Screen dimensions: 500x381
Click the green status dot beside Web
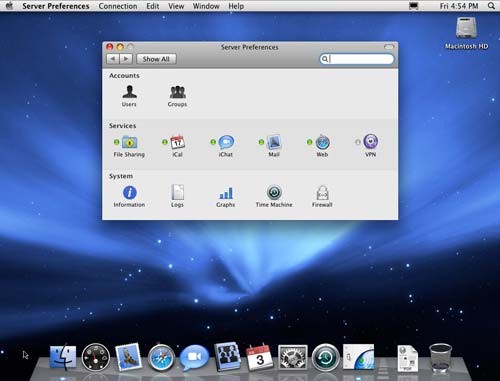point(310,142)
